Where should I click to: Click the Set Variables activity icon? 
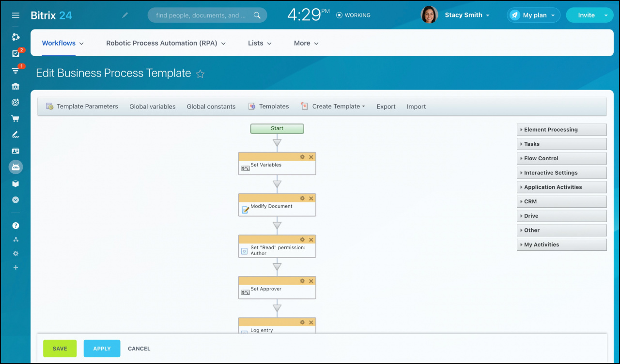click(246, 168)
